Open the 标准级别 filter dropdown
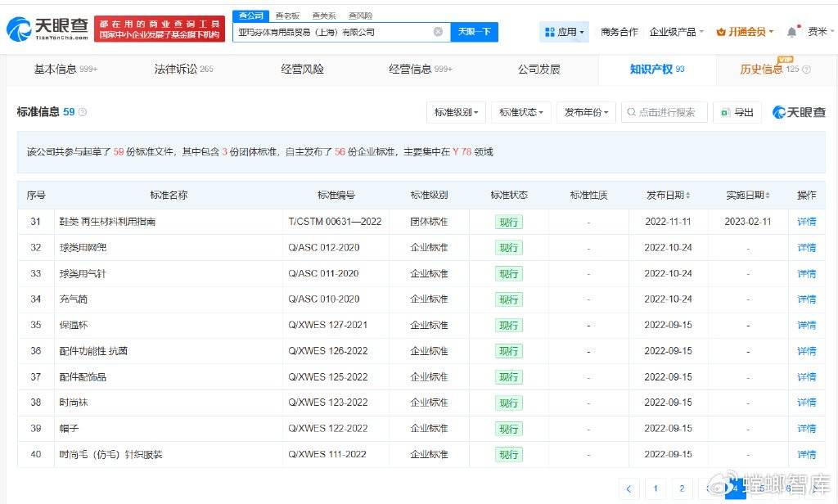This screenshot has height=504, width=838. 457,112
